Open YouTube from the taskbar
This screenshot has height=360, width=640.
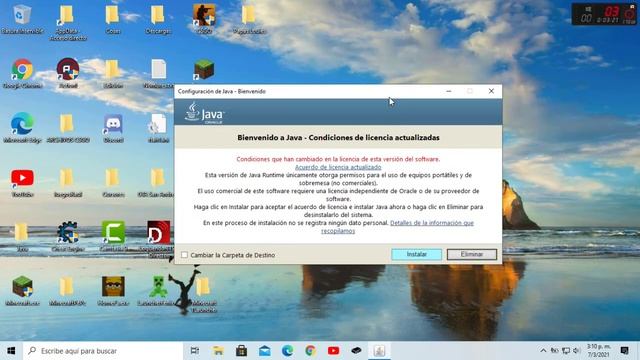pyautogui.click(x=333, y=351)
